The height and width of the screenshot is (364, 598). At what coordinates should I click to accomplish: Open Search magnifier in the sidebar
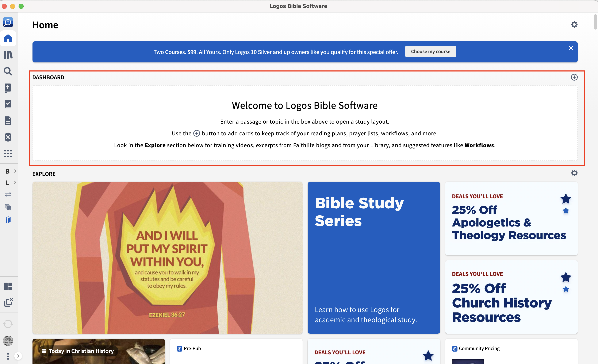pyautogui.click(x=8, y=71)
